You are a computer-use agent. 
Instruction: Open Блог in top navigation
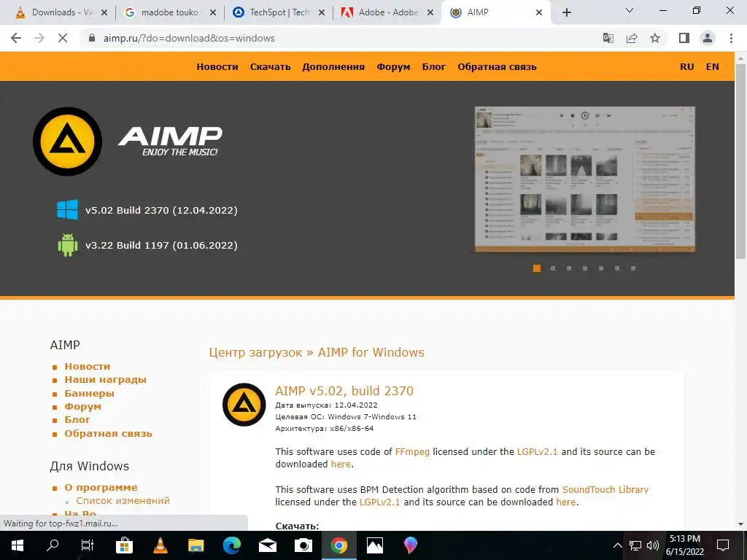(434, 66)
